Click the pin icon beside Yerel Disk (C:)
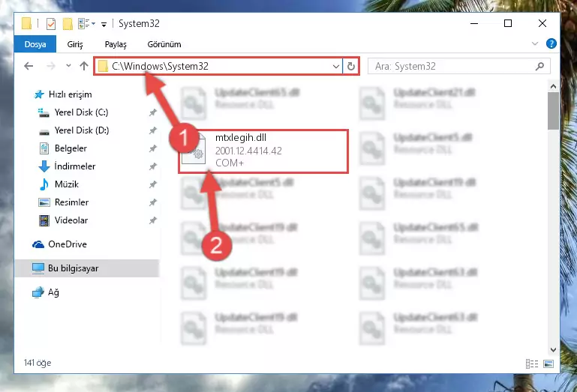Screen dimensions: 577x392 tap(153, 112)
